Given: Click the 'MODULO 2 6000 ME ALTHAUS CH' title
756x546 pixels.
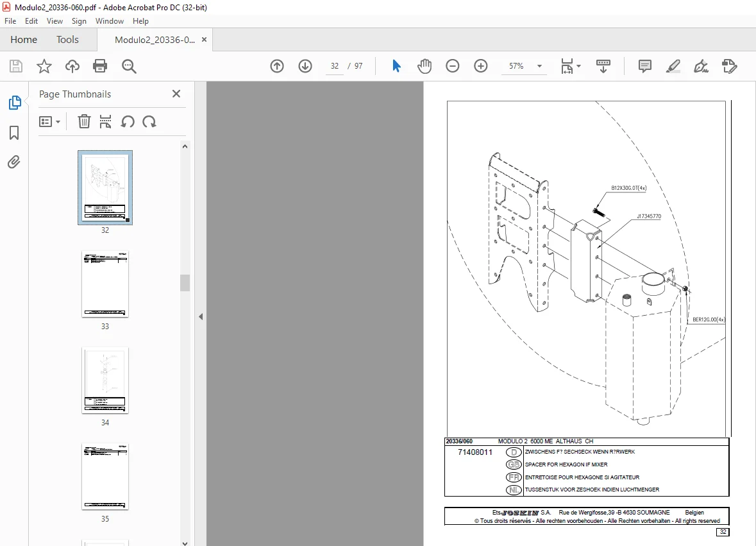Looking at the screenshot, I should click(545, 441).
